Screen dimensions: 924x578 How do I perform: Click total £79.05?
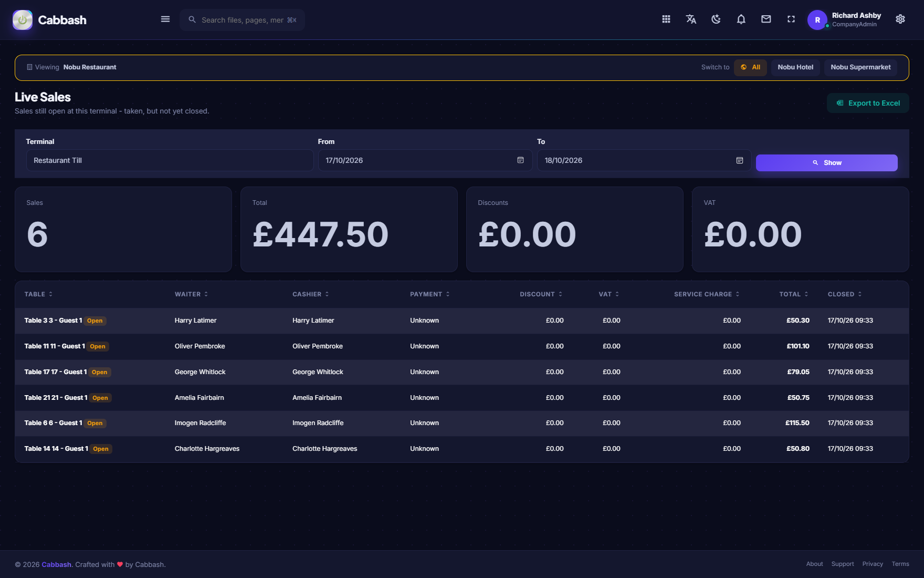798,372
